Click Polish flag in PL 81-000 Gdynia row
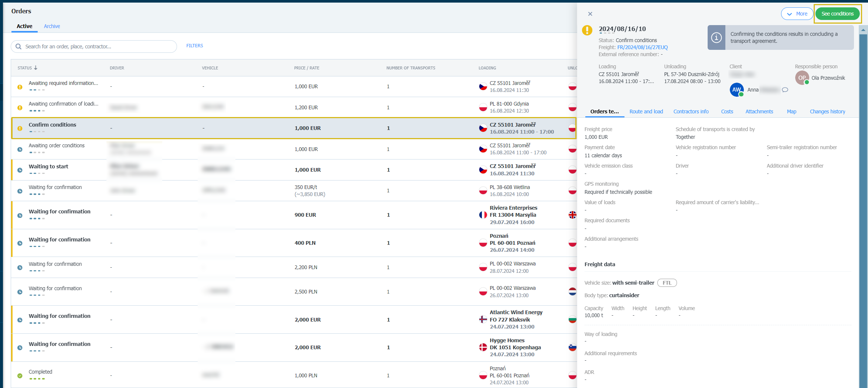 point(483,107)
